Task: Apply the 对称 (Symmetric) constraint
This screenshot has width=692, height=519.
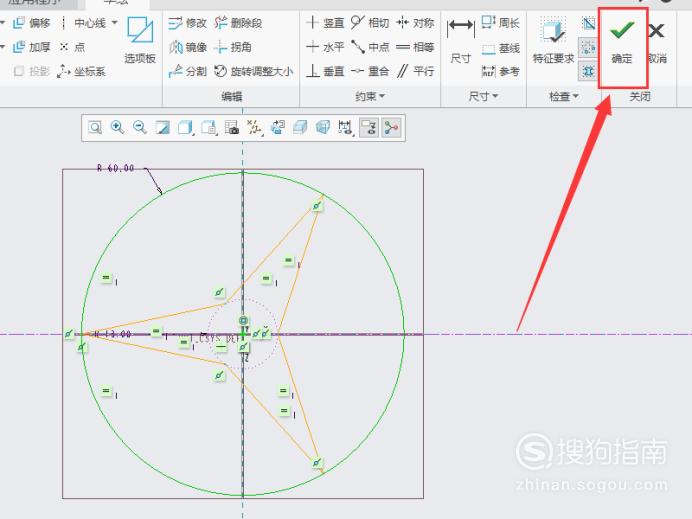Action: [x=415, y=23]
